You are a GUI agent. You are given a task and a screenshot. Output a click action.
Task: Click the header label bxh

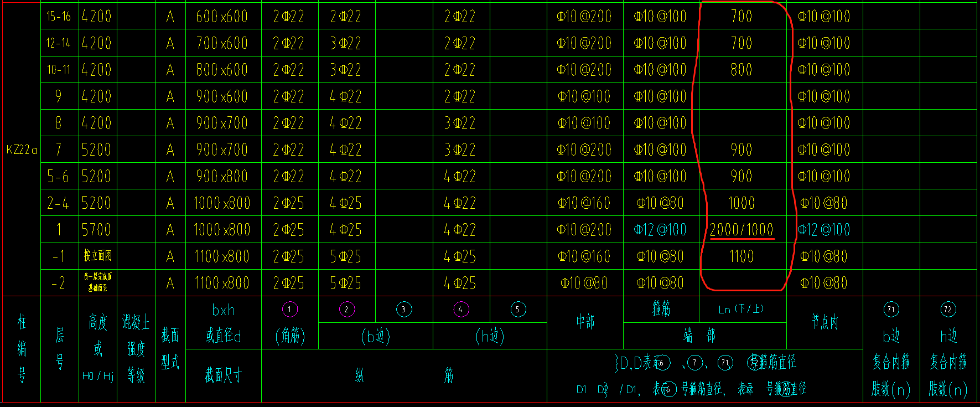(x=224, y=310)
